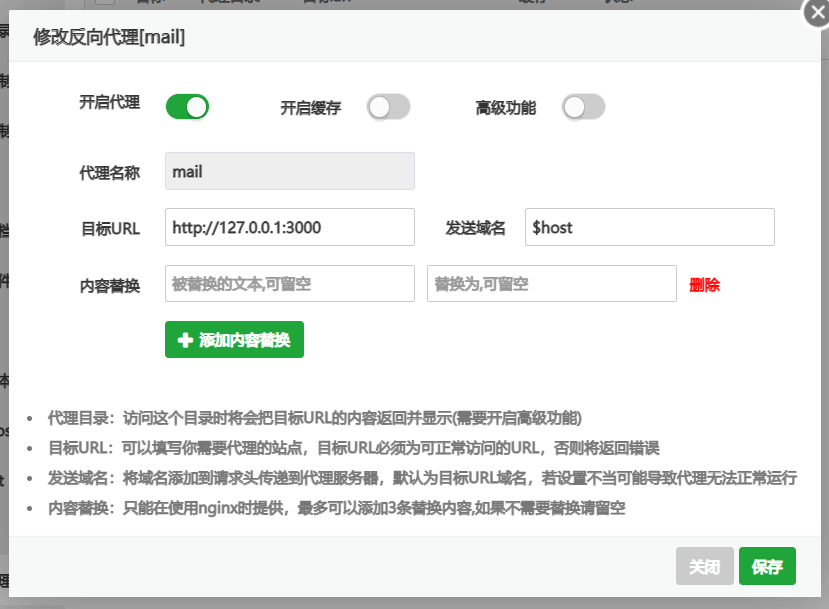The image size is (829, 609).
Task: Click the 开启缓存 label text
Action: coord(310,108)
